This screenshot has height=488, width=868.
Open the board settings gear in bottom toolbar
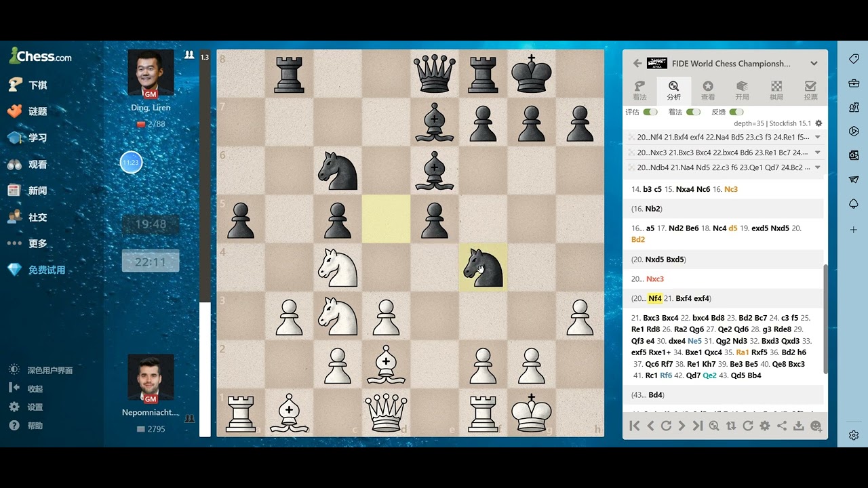point(765,426)
